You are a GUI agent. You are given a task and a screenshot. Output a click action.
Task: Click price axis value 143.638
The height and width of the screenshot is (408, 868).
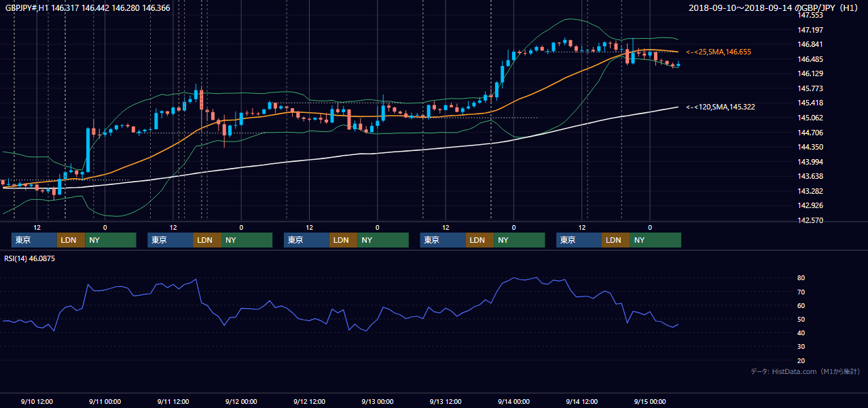pos(810,176)
